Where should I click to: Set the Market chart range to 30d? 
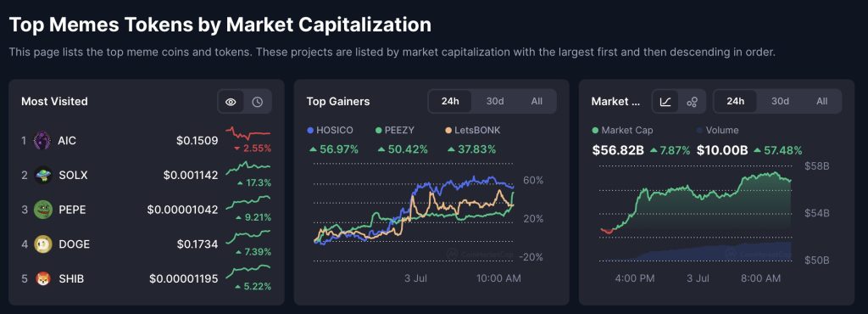pyautogui.click(x=780, y=101)
